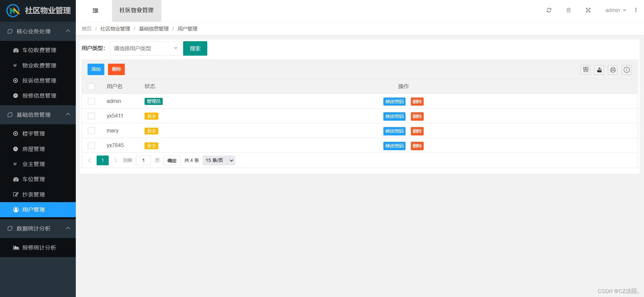Click 删除 for user mary
This screenshot has height=297, width=644.
click(x=417, y=131)
